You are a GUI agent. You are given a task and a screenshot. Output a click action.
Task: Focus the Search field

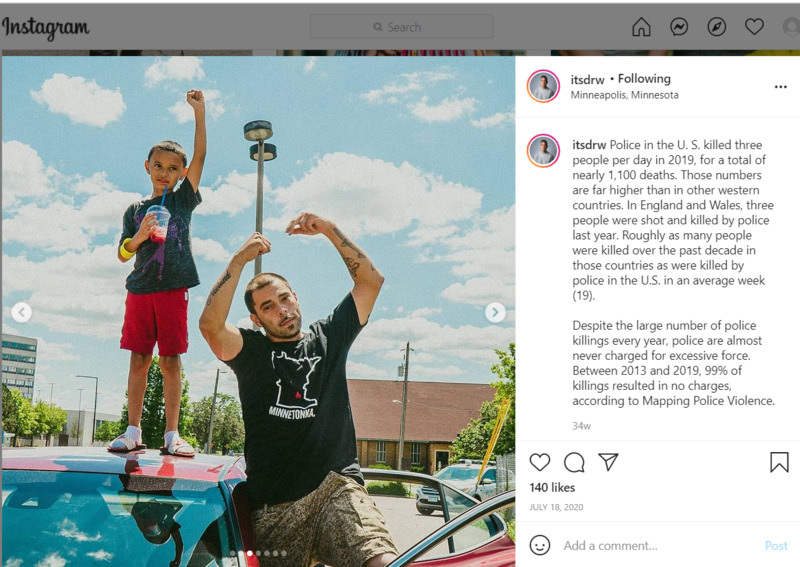click(x=402, y=27)
